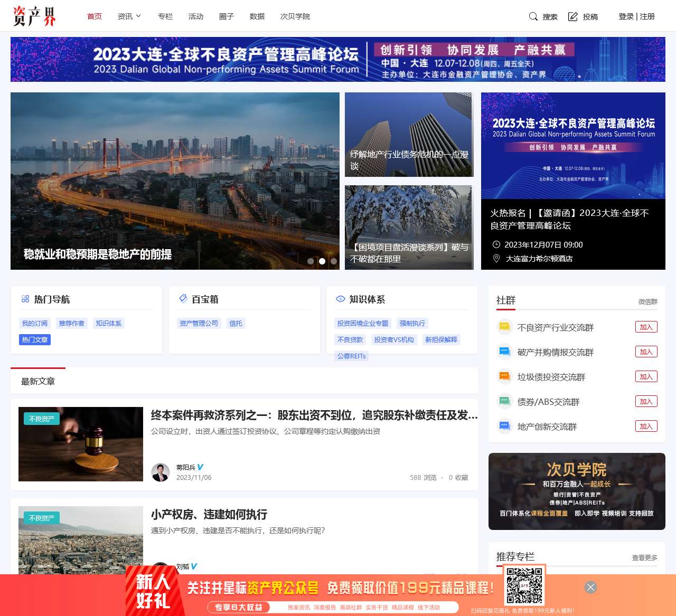Open the 困境项目盘活漫谈系列 snow image
This screenshot has height=616, width=676.
click(x=409, y=228)
